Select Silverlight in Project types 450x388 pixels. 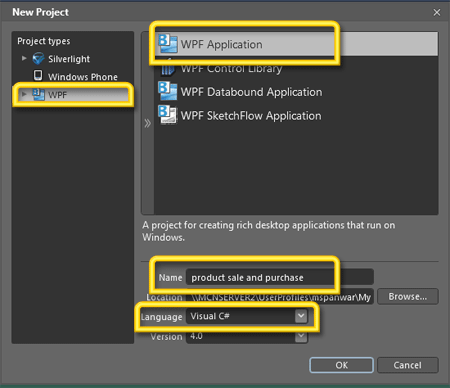tap(69, 59)
